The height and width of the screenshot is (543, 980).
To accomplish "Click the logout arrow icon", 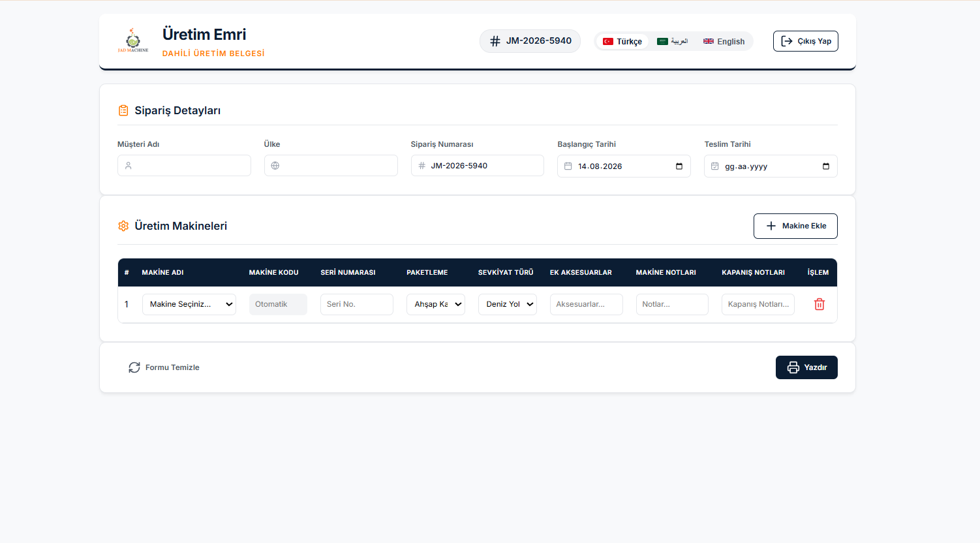I will click(787, 41).
